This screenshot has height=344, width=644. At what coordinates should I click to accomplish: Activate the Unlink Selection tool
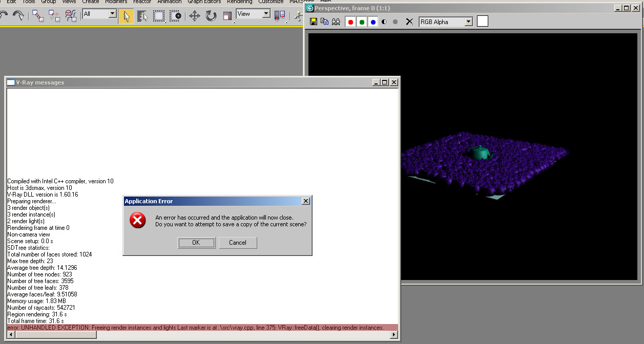click(54, 15)
